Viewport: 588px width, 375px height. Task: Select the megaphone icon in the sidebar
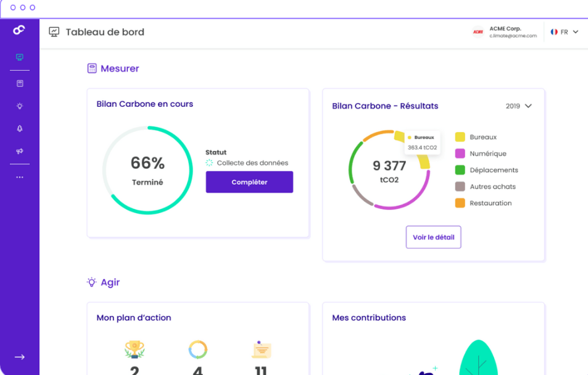pyautogui.click(x=19, y=151)
